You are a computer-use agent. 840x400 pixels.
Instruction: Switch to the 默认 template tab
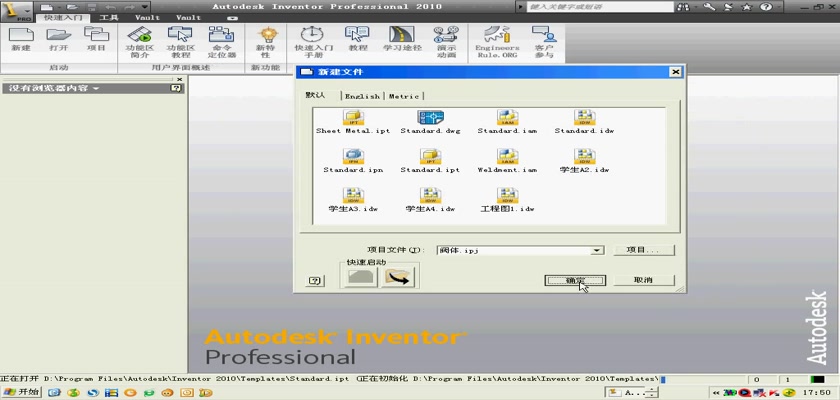coord(316,95)
